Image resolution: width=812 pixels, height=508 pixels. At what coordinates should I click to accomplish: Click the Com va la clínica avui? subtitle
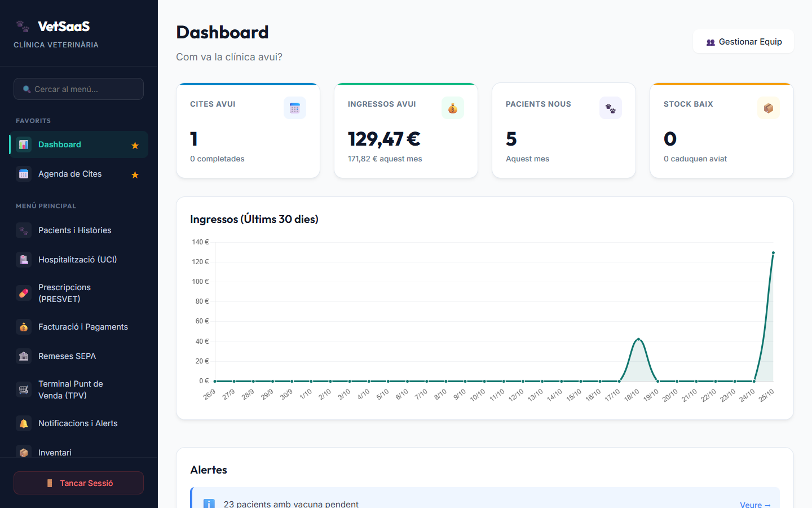tap(229, 57)
